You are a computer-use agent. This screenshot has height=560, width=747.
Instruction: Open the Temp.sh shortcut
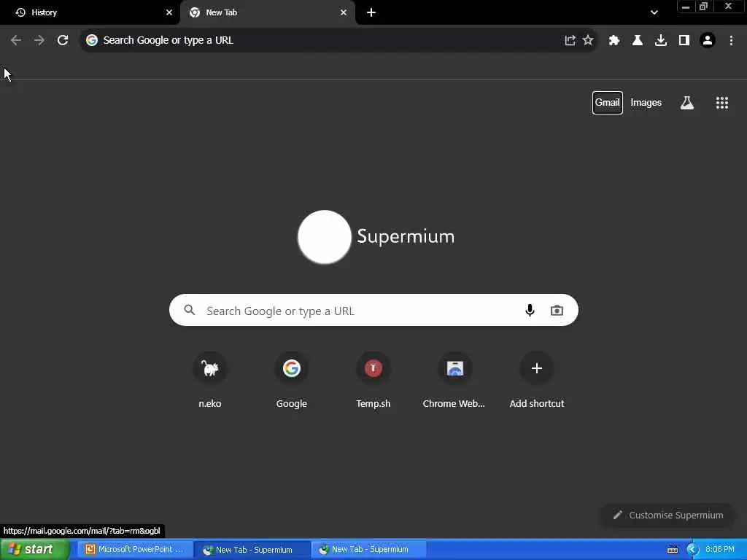point(373,381)
